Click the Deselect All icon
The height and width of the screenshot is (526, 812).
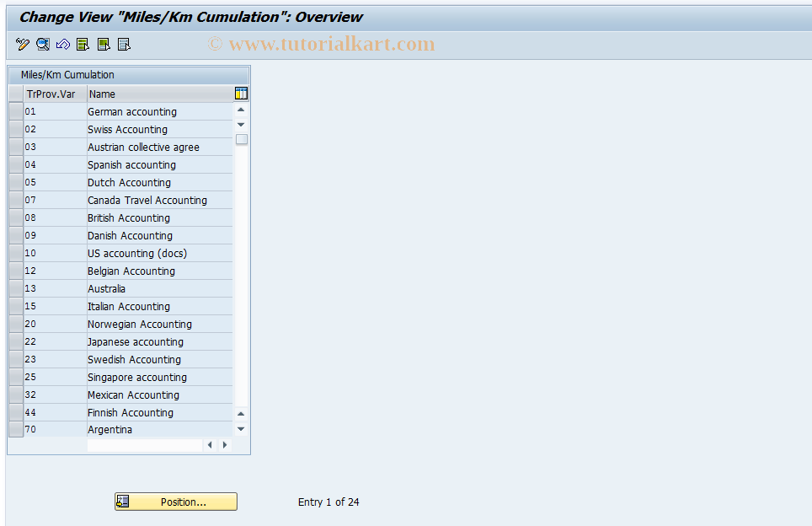pos(124,45)
